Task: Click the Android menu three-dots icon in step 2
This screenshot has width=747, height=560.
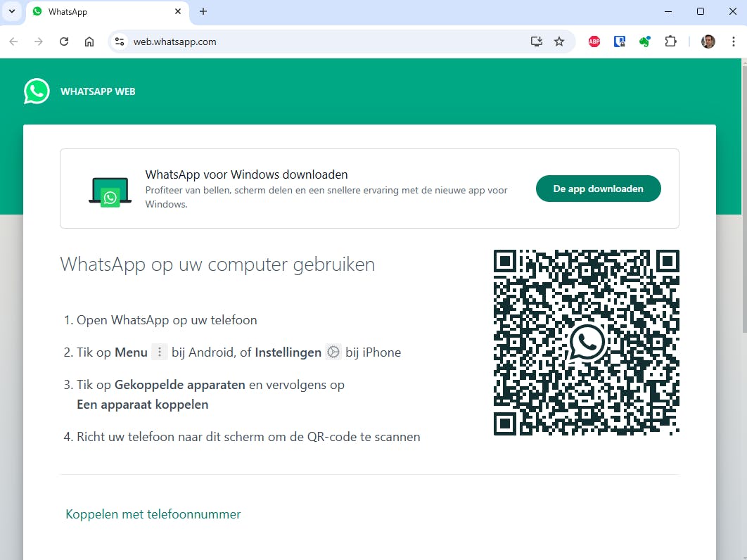Action: pos(160,352)
